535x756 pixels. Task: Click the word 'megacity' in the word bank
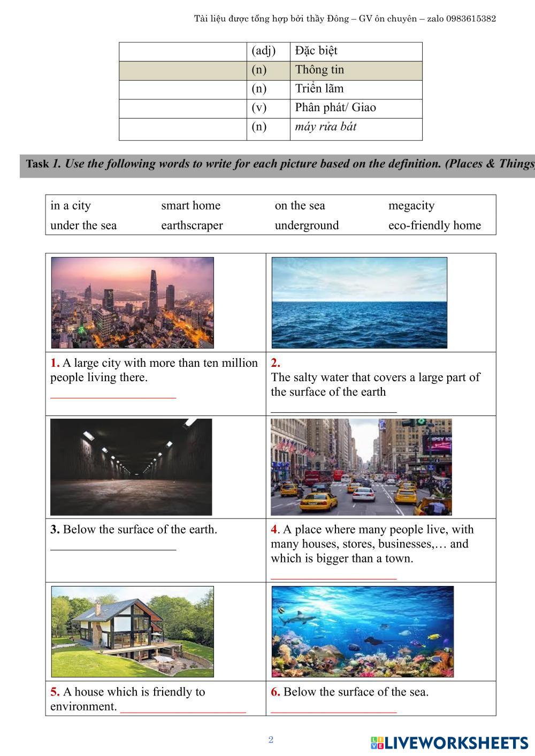[x=411, y=206]
